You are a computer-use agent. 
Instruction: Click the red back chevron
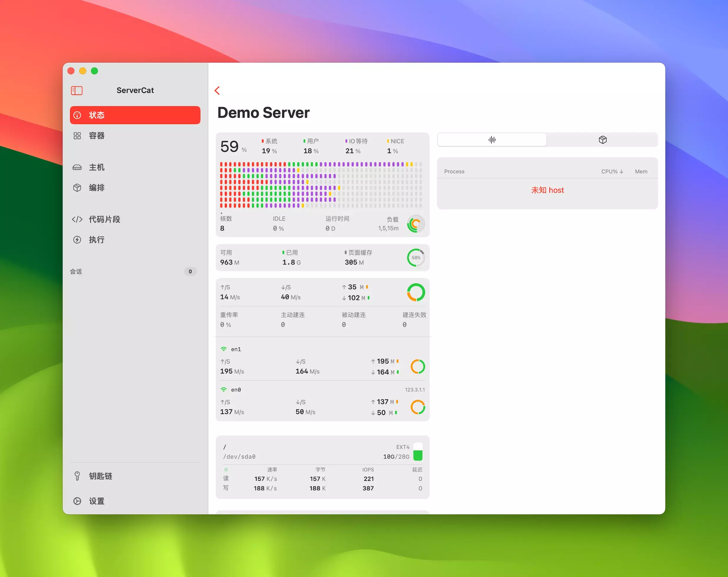217,90
